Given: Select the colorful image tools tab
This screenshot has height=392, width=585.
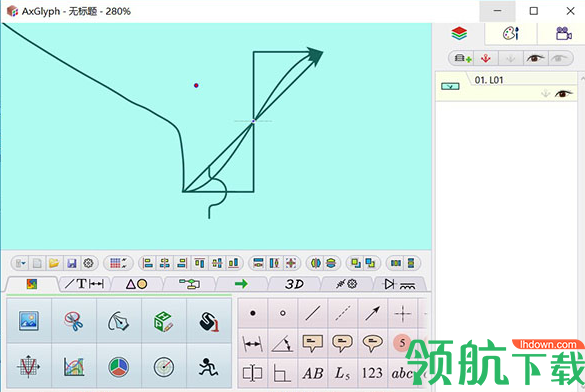Looking at the screenshot, I should [32, 284].
